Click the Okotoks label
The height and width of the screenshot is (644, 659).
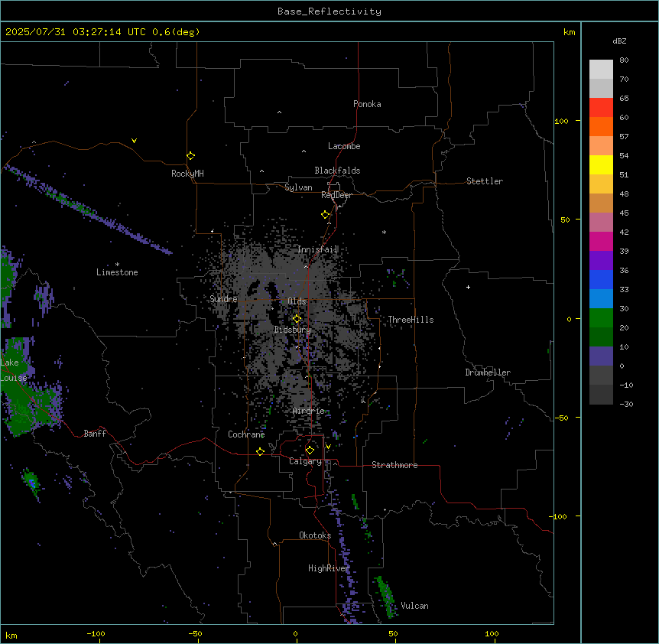(x=315, y=535)
